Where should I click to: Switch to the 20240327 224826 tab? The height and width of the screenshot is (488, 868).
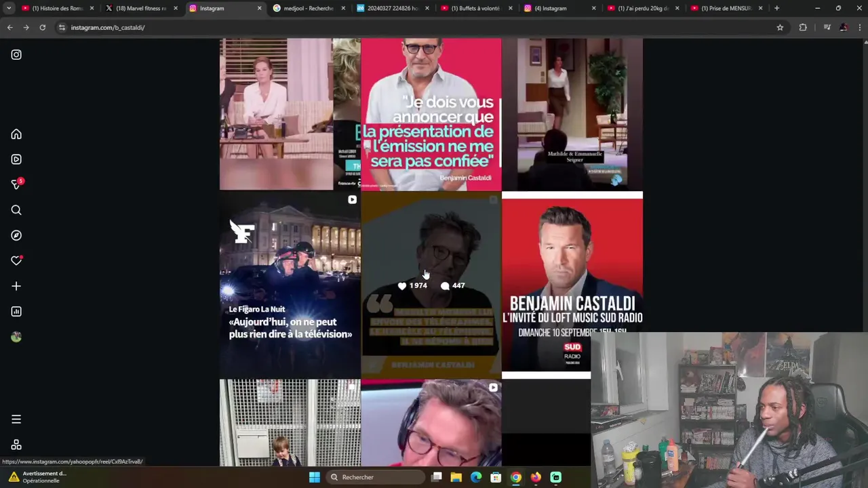click(391, 8)
